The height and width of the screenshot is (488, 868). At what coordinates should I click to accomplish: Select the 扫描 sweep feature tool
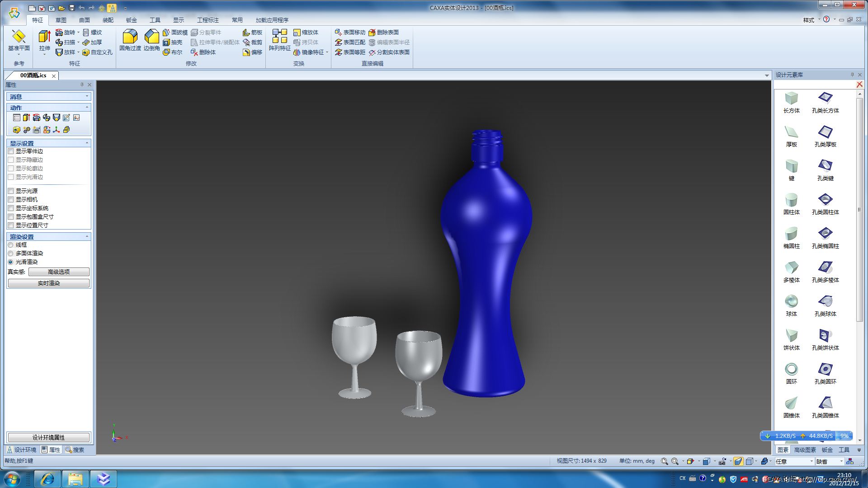pyautogui.click(x=65, y=42)
